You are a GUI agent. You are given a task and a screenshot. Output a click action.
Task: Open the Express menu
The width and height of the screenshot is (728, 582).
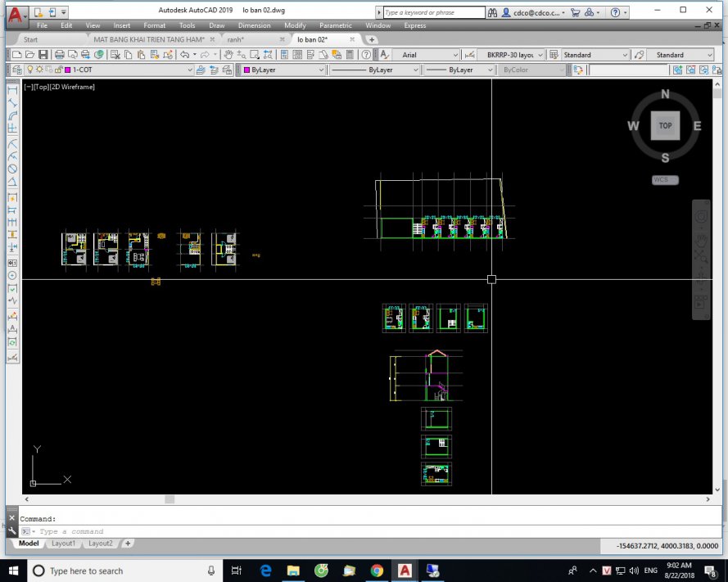(x=415, y=25)
